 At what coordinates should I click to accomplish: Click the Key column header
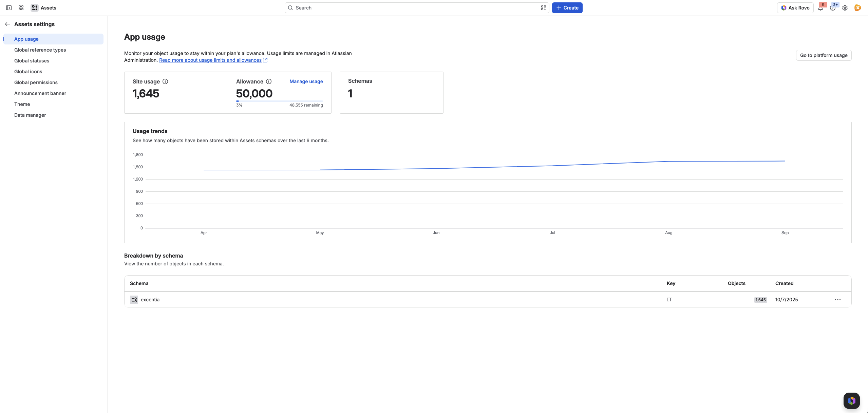pyautogui.click(x=671, y=283)
